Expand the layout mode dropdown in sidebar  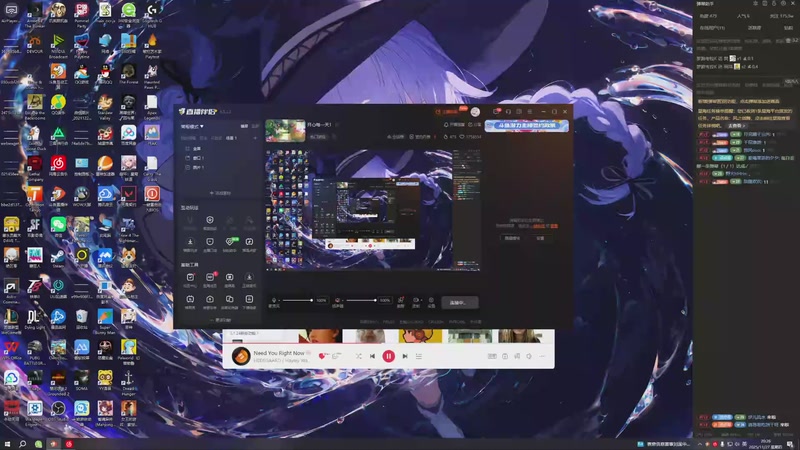coord(192,126)
